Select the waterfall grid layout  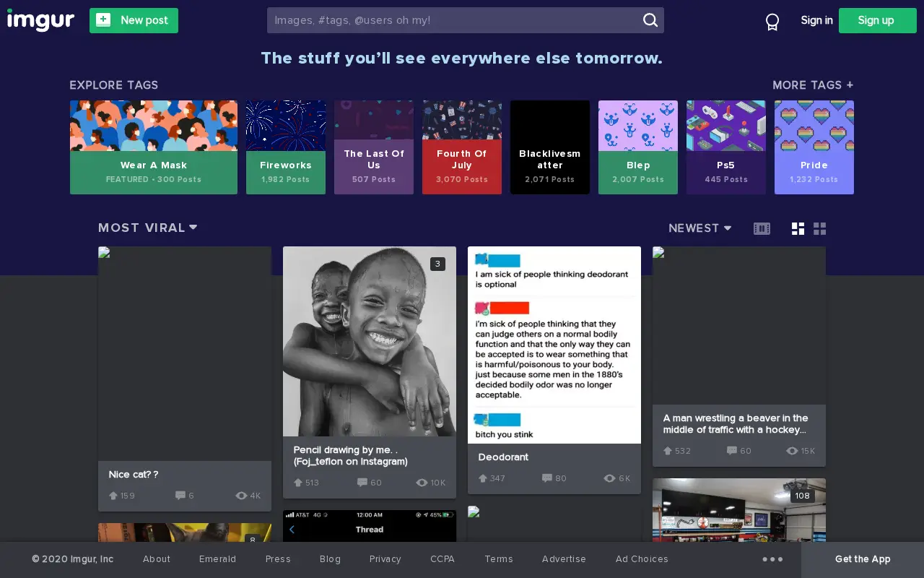pyautogui.click(x=798, y=228)
